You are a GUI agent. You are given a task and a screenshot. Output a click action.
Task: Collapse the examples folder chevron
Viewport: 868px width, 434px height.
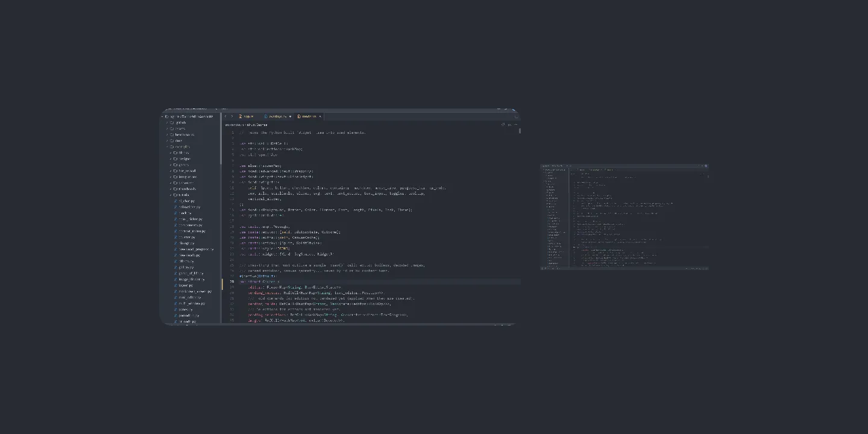pyautogui.click(x=167, y=146)
